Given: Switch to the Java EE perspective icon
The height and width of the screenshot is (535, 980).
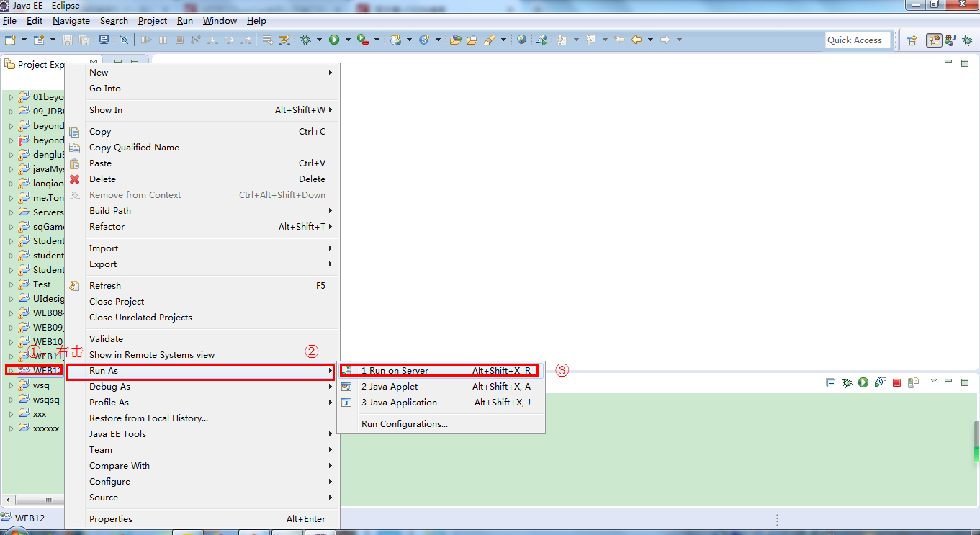Looking at the screenshot, I should [x=934, y=40].
